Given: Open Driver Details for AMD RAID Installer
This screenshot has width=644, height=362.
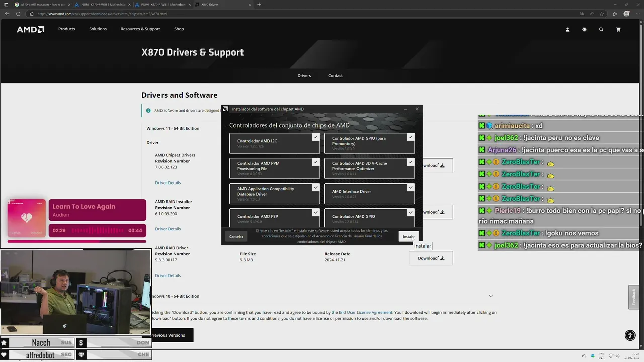Looking at the screenshot, I should (x=168, y=229).
